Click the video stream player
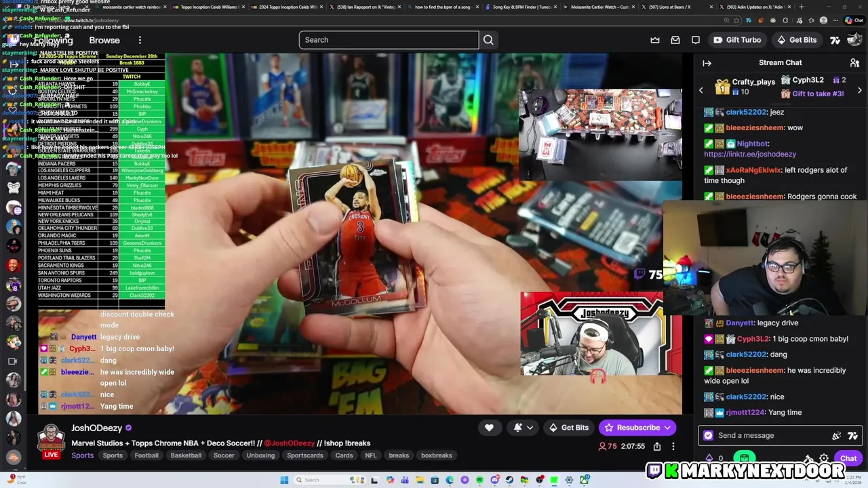Image resolution: width=868 pixels, height=488 pixels. tap(360, 234)
